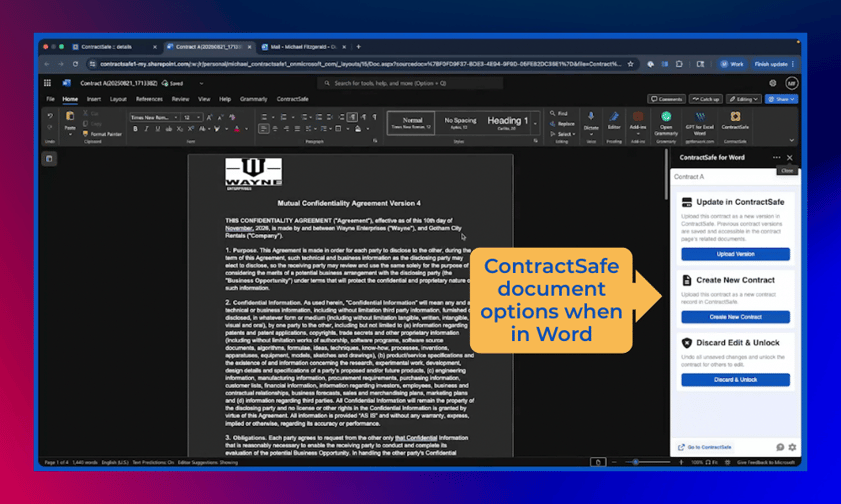
Task: Expand the ribbon display options chevron
Action: click(792, 140)
